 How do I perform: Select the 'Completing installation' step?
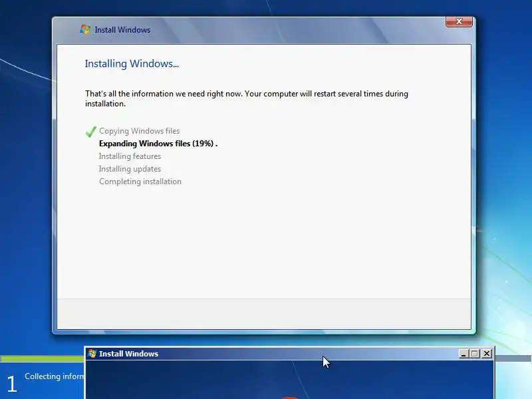140,182
